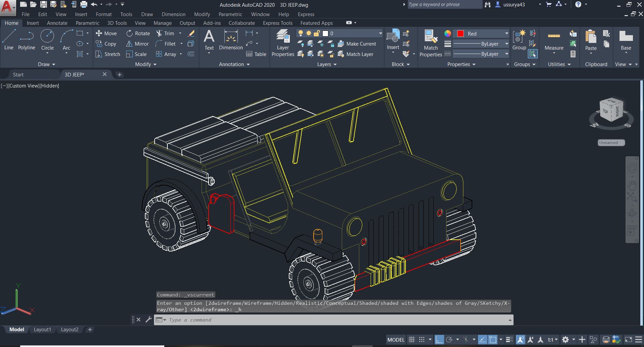Click the red color swatch in Properties
This screenshot has height=347, width=644.
pos(461,34)
